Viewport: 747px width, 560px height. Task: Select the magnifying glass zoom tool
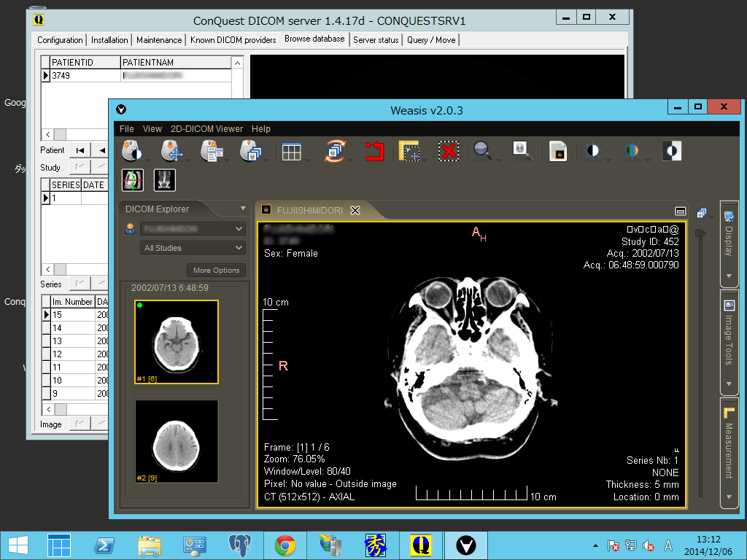483,151
